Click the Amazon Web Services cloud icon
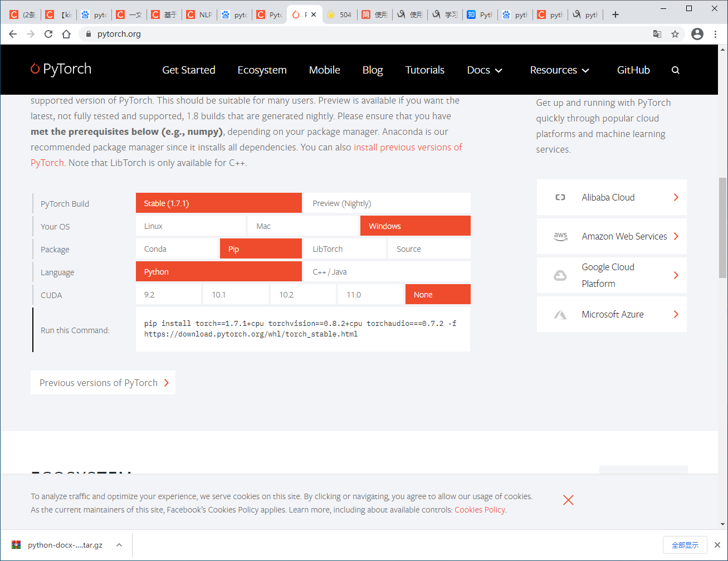Viewport: 728px width, 561px height. coord(560,236)
